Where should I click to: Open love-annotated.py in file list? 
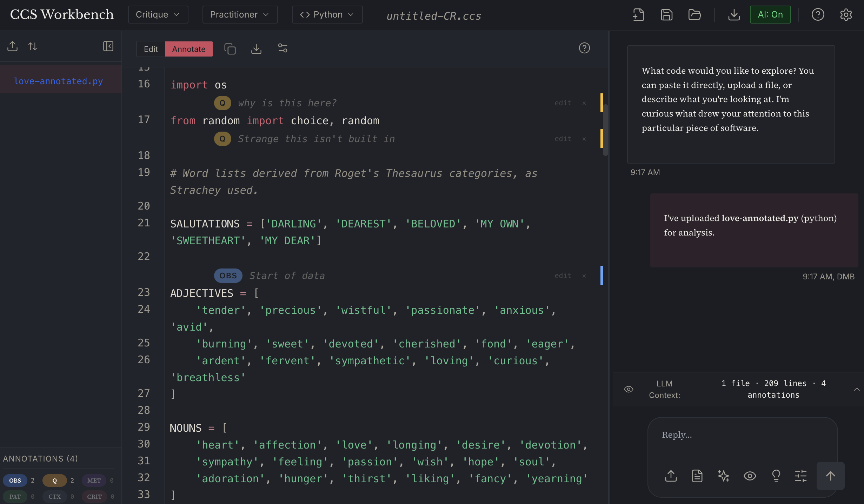(x=58, y=81)
